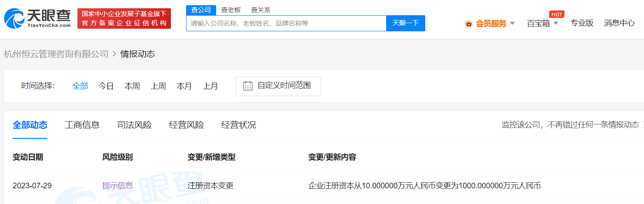The height and width of the screenshot is (204, 644).
Task: Click the 风险级别 column header
Action: click(117, 157)
